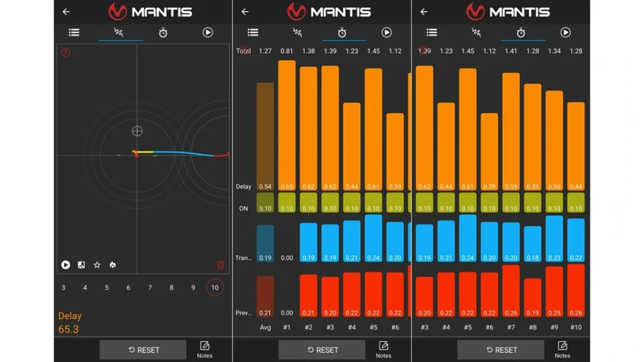The image size is (644, 362).
Task: Tap the Avg transition bar 0.19
Action: point(265,244)
